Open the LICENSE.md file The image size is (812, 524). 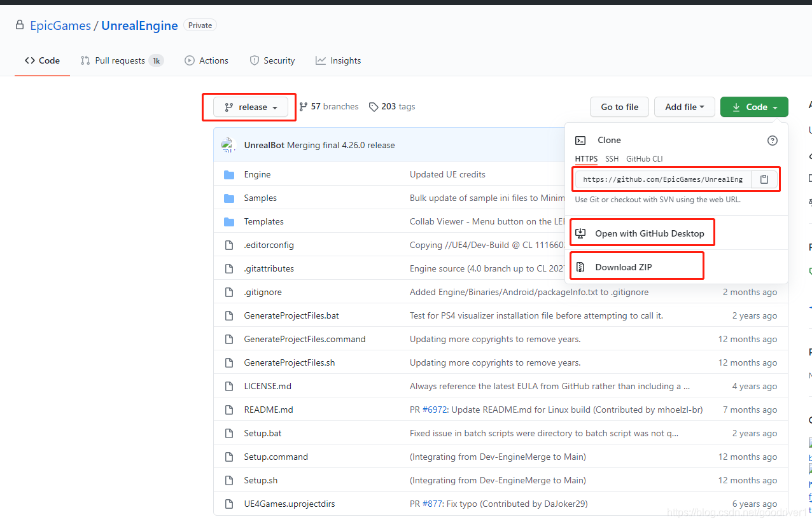(267, 386)
